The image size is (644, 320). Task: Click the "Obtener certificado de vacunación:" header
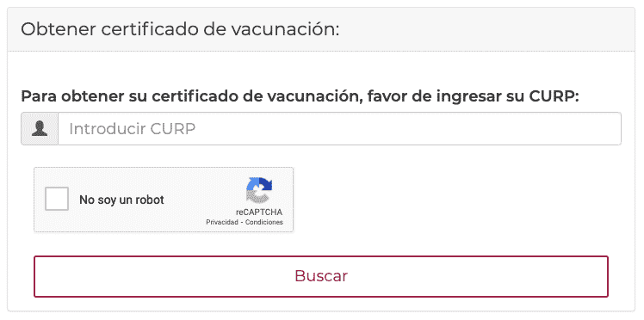180,29
